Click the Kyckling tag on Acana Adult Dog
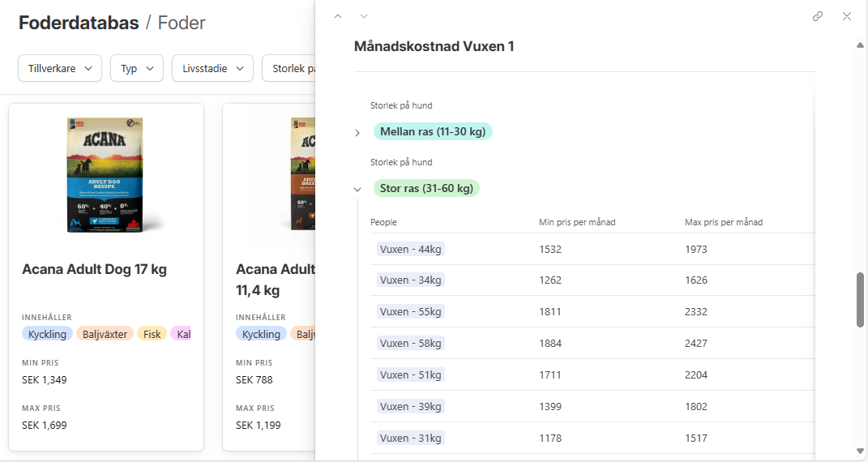The width and height of the screenshot is (868, 462). click(47, 334)
